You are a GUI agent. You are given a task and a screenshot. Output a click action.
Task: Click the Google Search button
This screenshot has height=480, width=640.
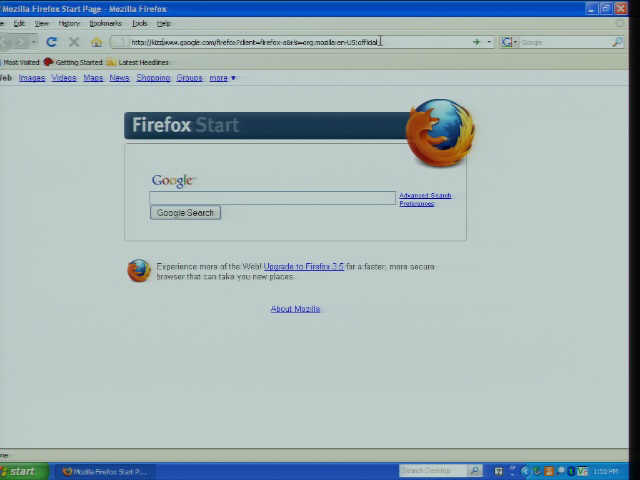tap(185, 213)
